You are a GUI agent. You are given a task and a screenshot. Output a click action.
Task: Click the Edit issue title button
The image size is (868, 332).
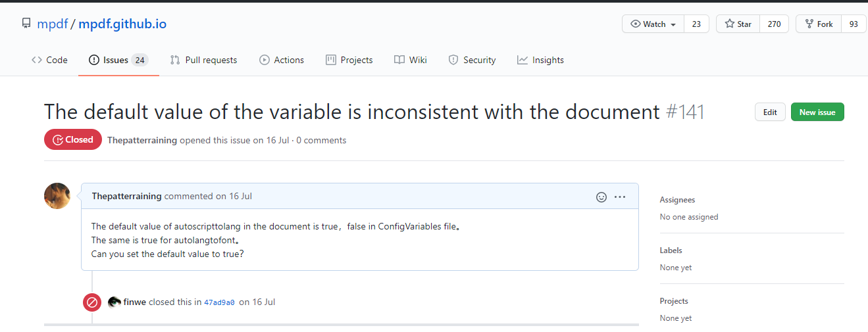tap(770, 112)
